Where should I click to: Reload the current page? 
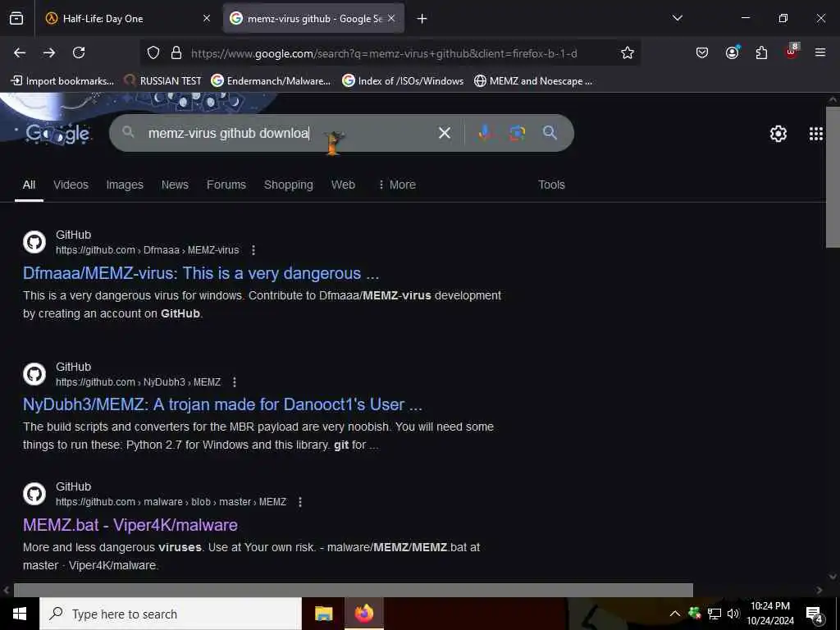click(x=79, y=52)
